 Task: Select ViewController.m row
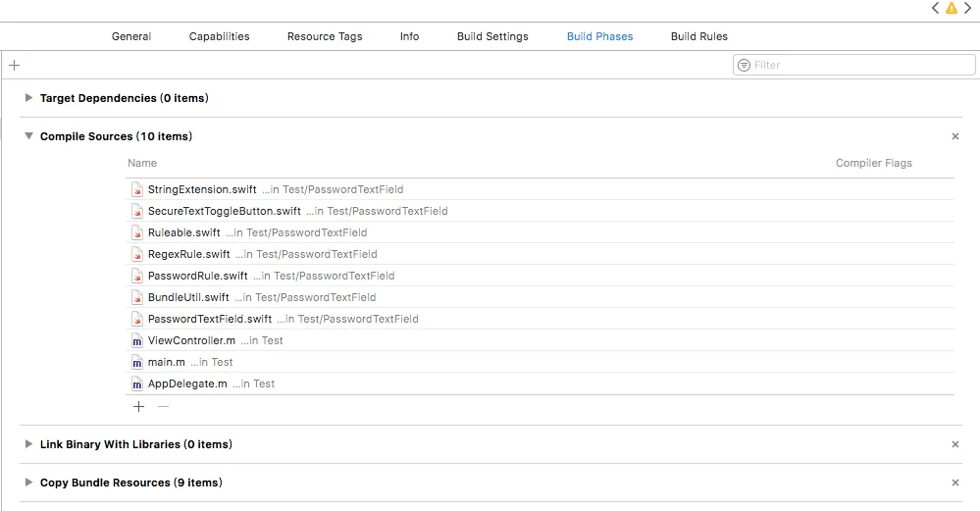(540, 340)
